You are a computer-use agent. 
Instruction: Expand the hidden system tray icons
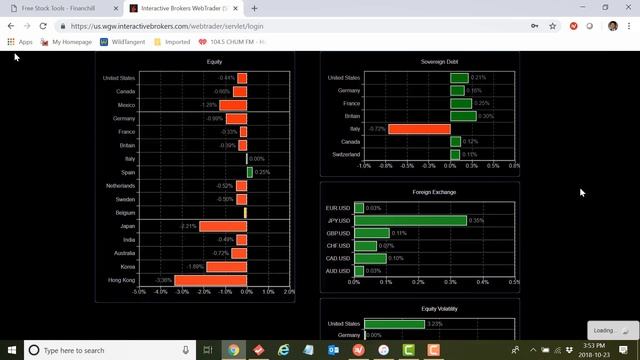tap(533, 350)
